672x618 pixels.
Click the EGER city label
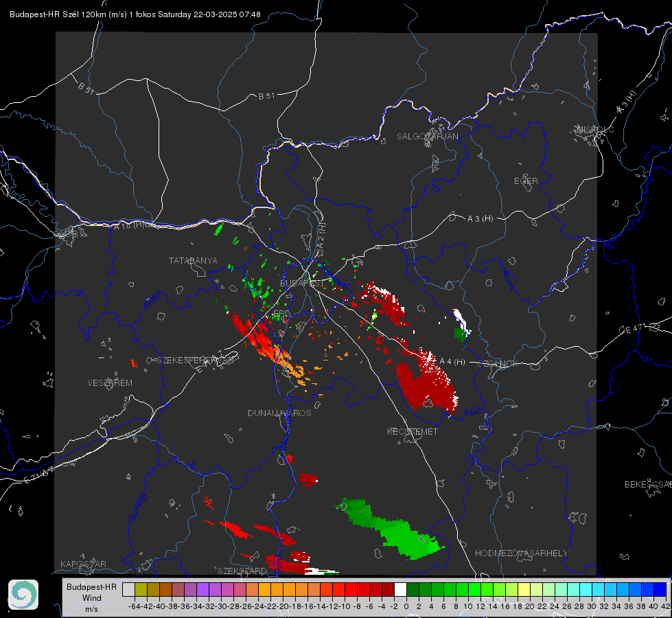click(526, 181)
